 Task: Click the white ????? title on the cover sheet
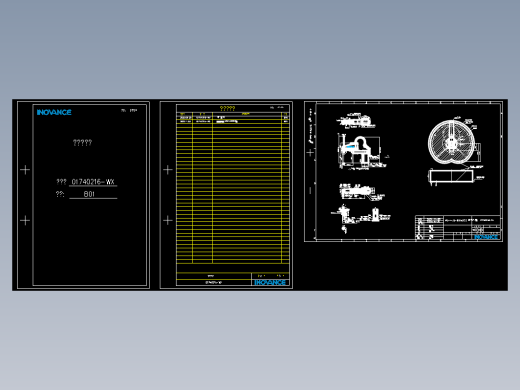click(x=82, y=143)
